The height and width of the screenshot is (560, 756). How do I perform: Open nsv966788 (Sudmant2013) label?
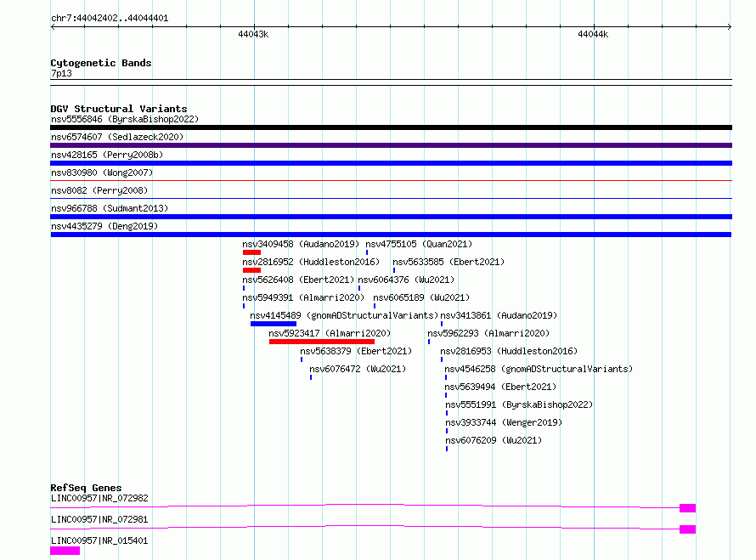110,208
